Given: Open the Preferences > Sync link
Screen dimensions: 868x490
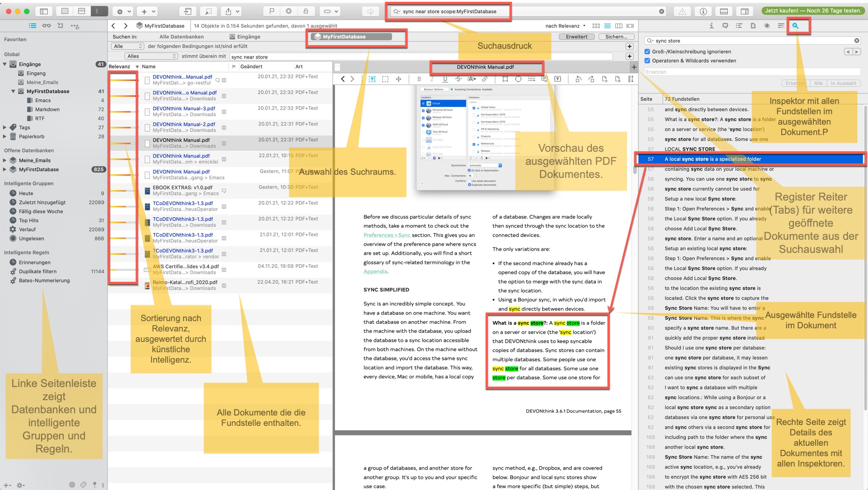Looking at the screenshot, I should click(387, 235).
